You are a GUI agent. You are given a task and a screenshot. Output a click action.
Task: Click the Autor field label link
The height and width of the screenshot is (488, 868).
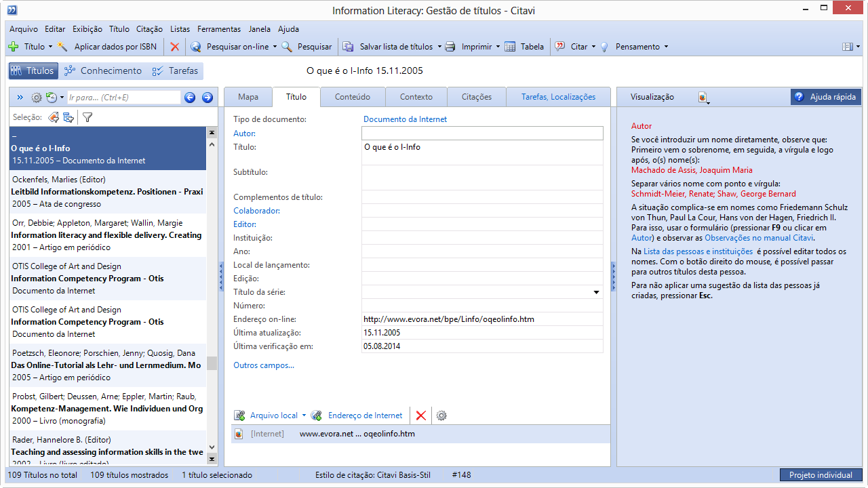tap(244, 133)
